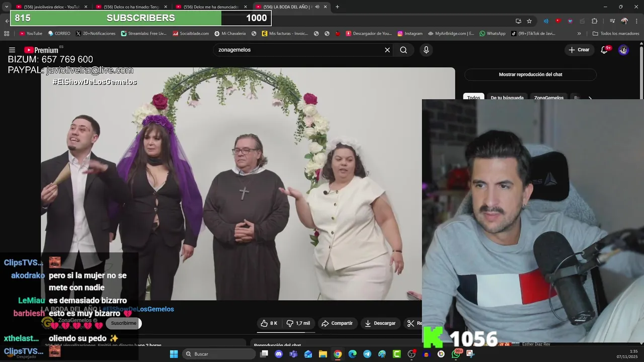Go to YouTube Premium home logo
The image size is (644, 362).
click(41, 50)
